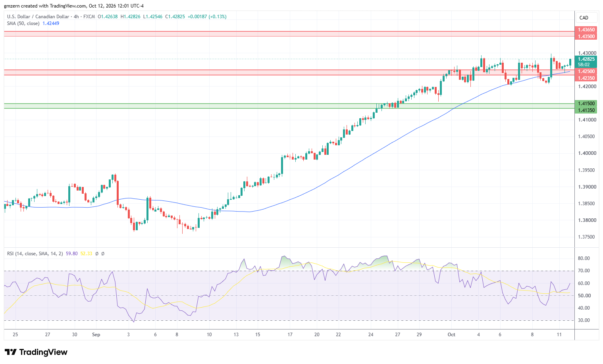The image size is (603, 364).
Task: Click the RSI axis value 40.00
Action: point(584,308)
